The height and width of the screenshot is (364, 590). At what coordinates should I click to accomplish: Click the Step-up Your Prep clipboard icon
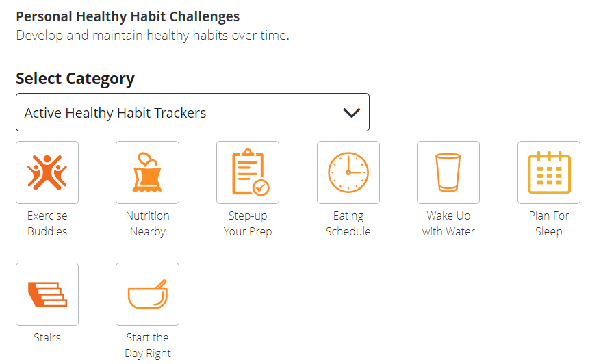pyautogui.click(x=248, y=172)
